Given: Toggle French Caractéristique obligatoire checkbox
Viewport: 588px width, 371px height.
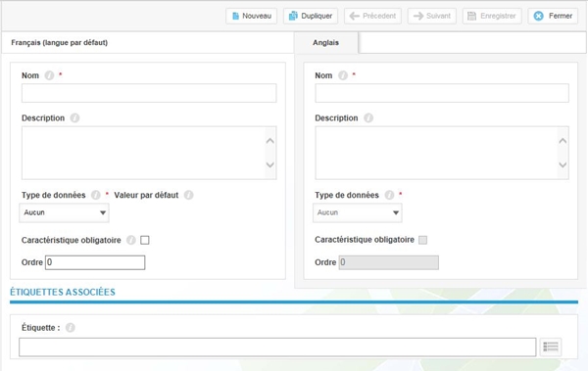Looking at the screenshot, I should pyautogui.click(x=145, y=240).
